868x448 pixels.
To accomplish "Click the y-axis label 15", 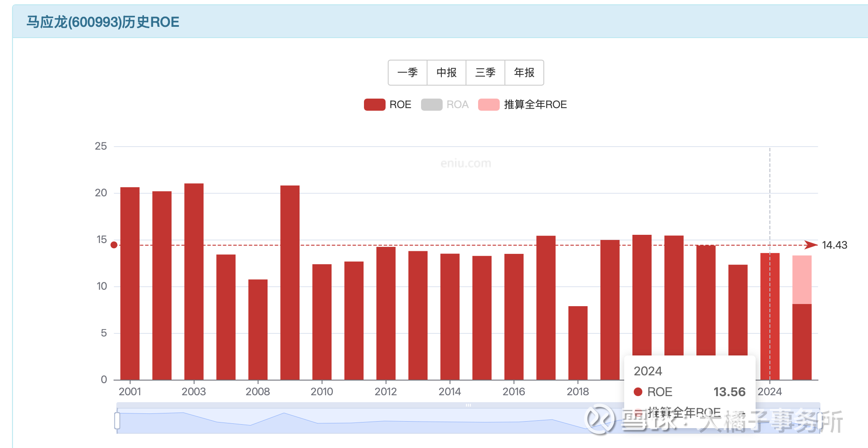I will pos(102,240).
